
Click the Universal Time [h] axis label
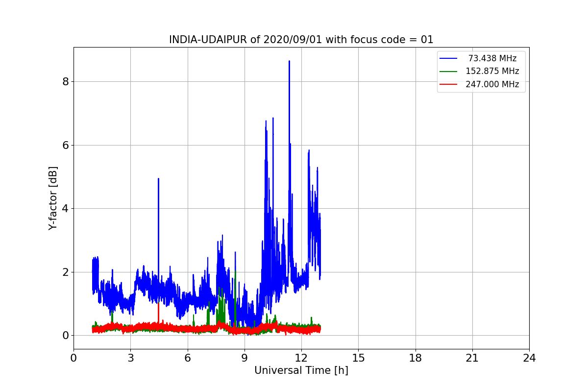pos(301,370)
